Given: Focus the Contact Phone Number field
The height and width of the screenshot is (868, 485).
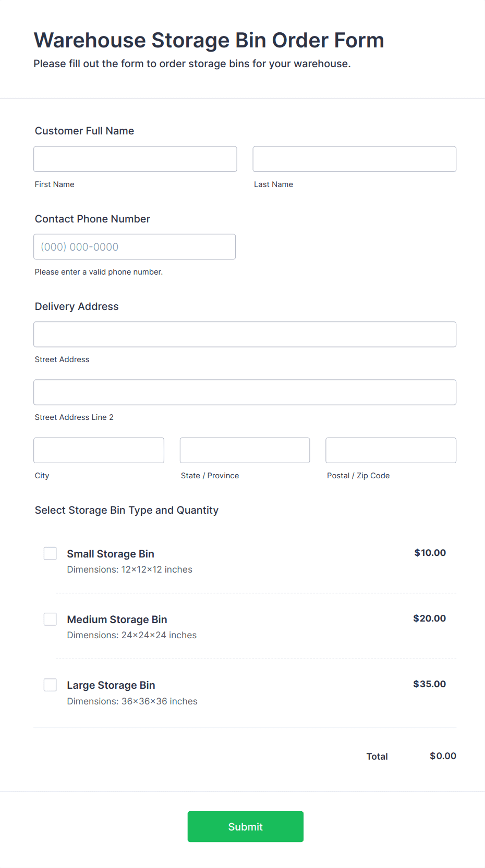Looking at the screenshot, I should point(135,246).
